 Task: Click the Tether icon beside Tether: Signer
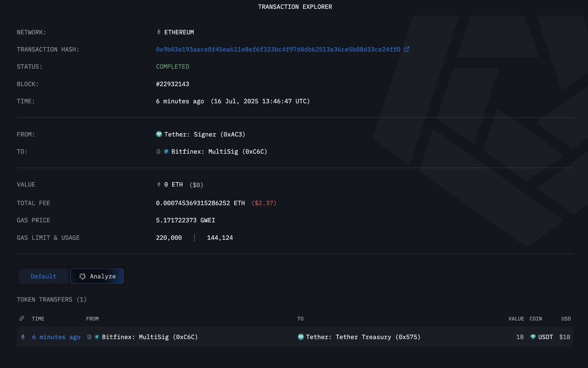pyautogui.click(x=159, y=134)
